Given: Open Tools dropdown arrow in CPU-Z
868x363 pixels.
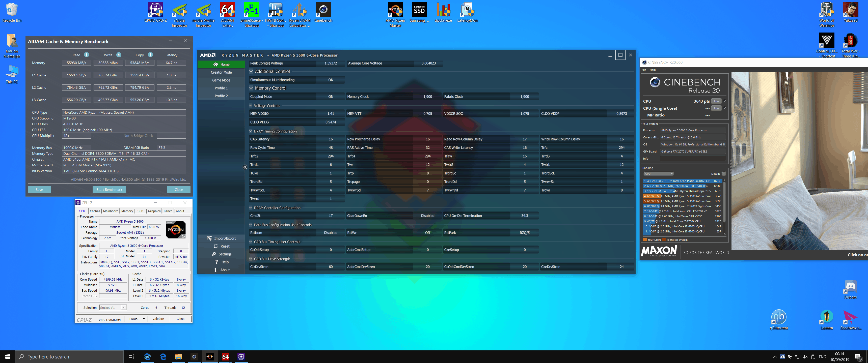Looking at the screenshot, I should [x=144, y=319].
